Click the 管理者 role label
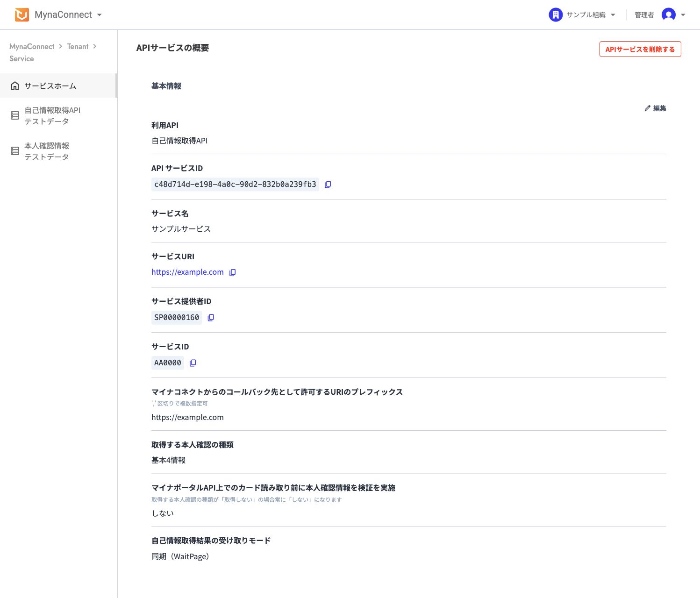Screen dimensions: 700x598 tap(644, 15)
